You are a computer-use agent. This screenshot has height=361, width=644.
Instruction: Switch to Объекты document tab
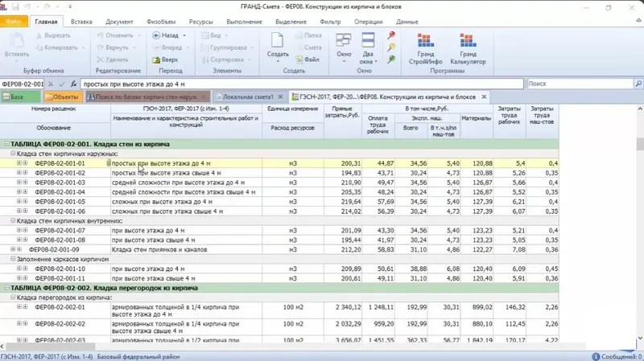click(62, 96)
